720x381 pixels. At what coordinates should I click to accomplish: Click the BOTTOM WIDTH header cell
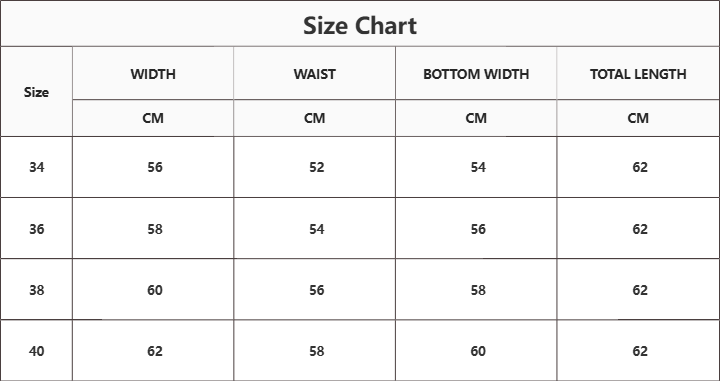click(476, 74)
